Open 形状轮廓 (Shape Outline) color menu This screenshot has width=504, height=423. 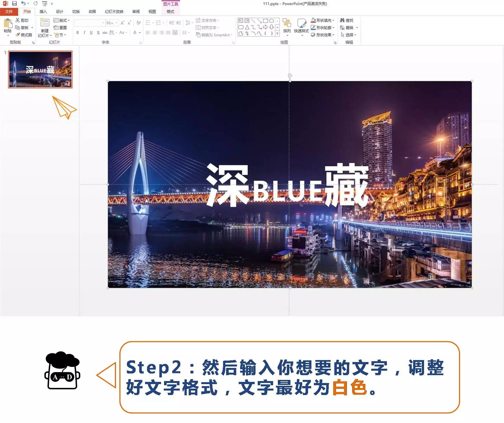pos(323,27)
